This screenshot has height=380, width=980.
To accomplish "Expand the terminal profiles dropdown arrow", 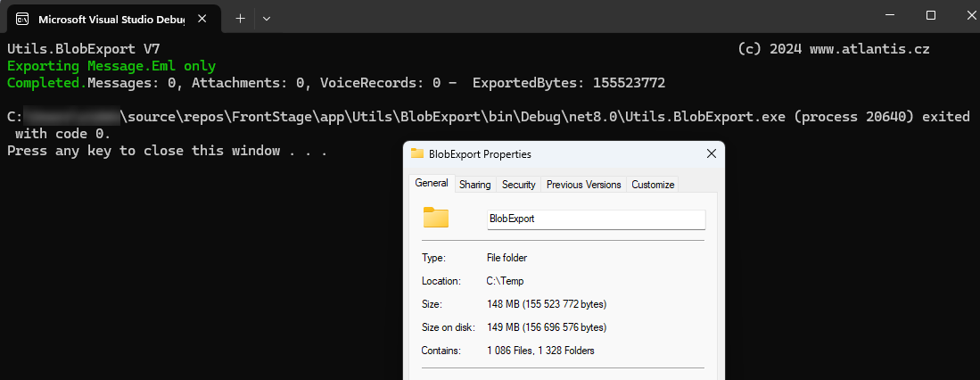I will pos(267,19).
